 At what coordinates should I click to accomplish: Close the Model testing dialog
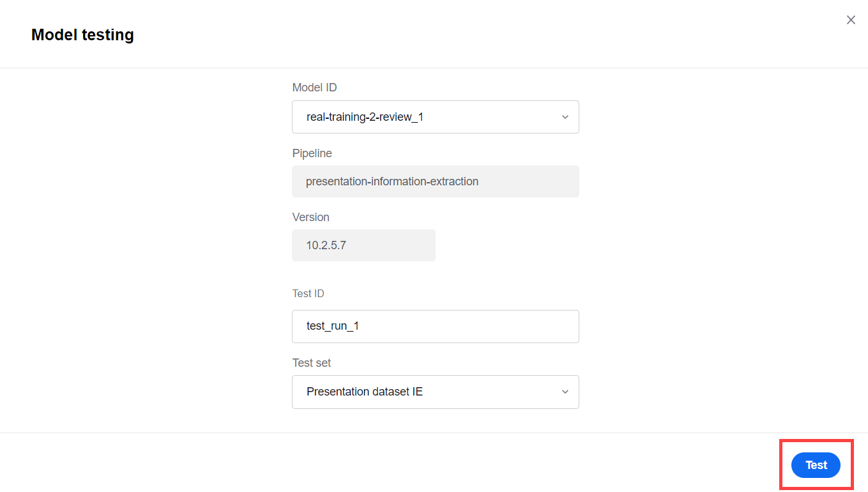point(851,20)
